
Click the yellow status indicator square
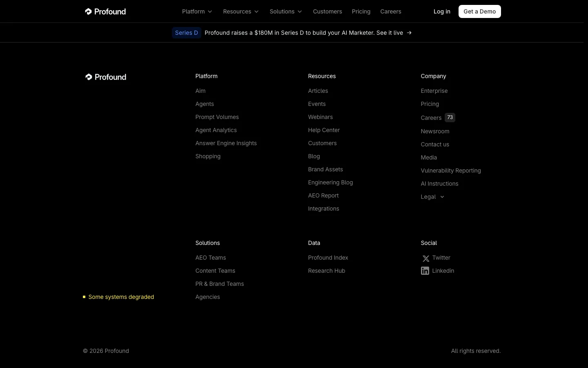[84, 297]
